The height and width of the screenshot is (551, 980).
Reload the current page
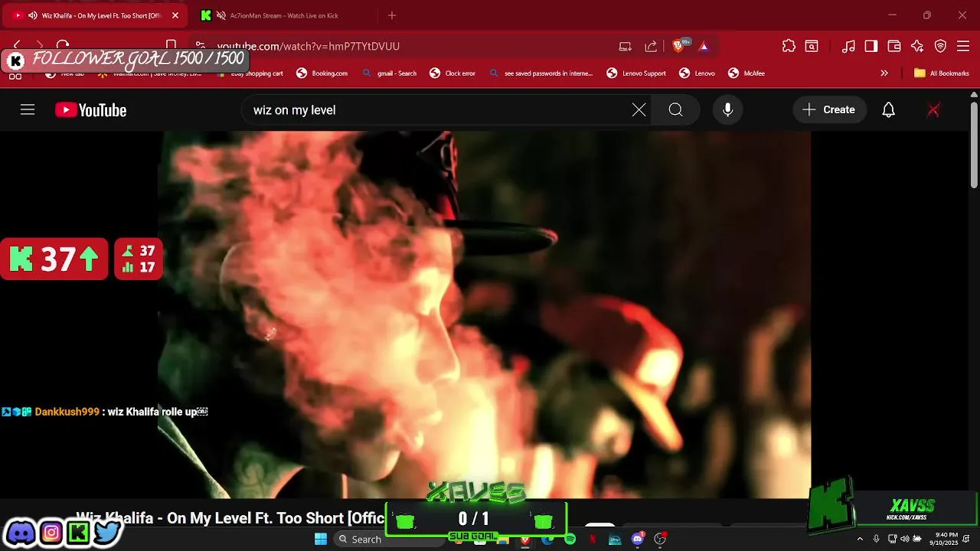coord(63,46)
